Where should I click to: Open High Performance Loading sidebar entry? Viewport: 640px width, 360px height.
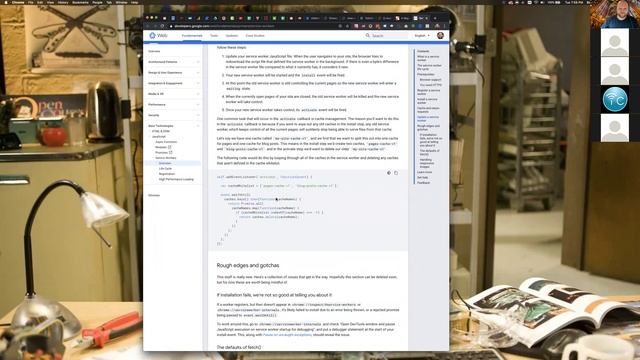point(176,179)
